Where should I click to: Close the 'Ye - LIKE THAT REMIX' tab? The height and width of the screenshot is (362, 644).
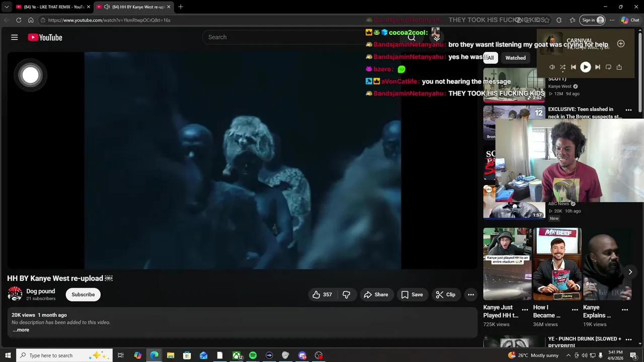(x=89, y=7)
